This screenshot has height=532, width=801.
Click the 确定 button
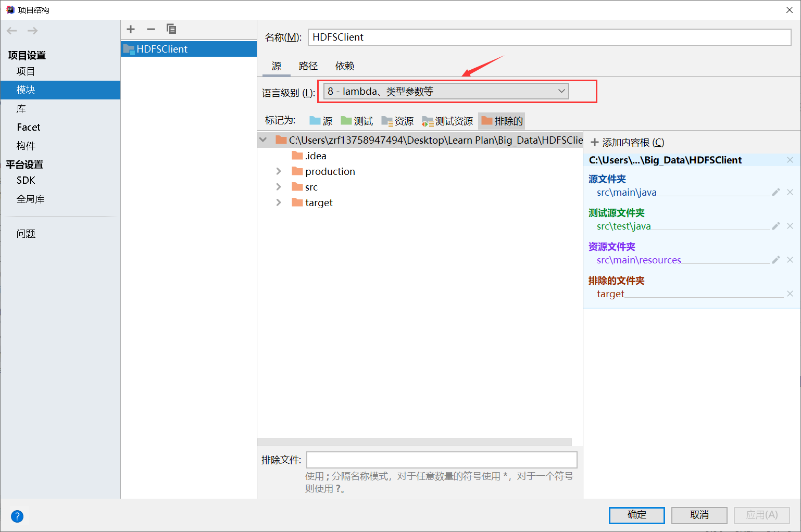click(x=636, y=515)
